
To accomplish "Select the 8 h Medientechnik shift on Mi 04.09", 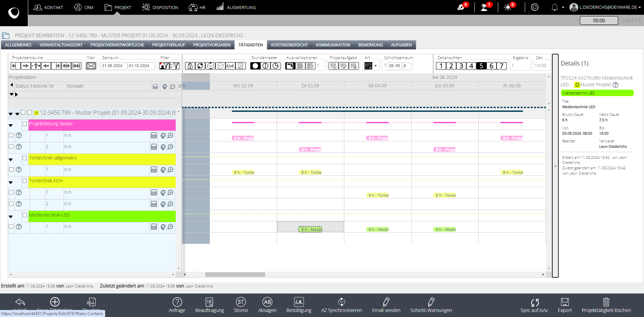I will tap(378, 230).
